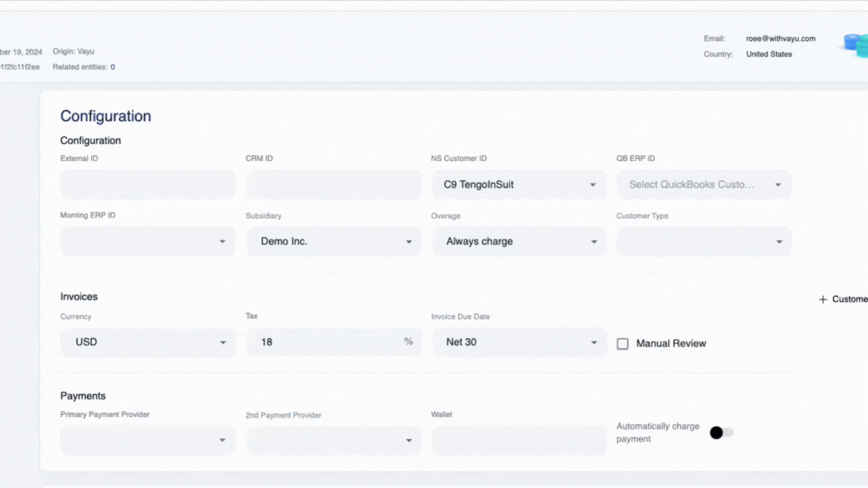Viewport: 868px width, 488px height.
Task: Open the NS Customer ID dropdown showing C9 TengoInSuit
Action: pos(518,185)
